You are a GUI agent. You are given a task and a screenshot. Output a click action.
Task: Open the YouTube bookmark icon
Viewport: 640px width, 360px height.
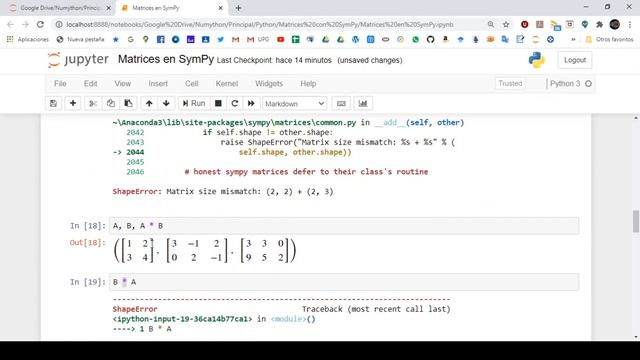coord(280,40)
